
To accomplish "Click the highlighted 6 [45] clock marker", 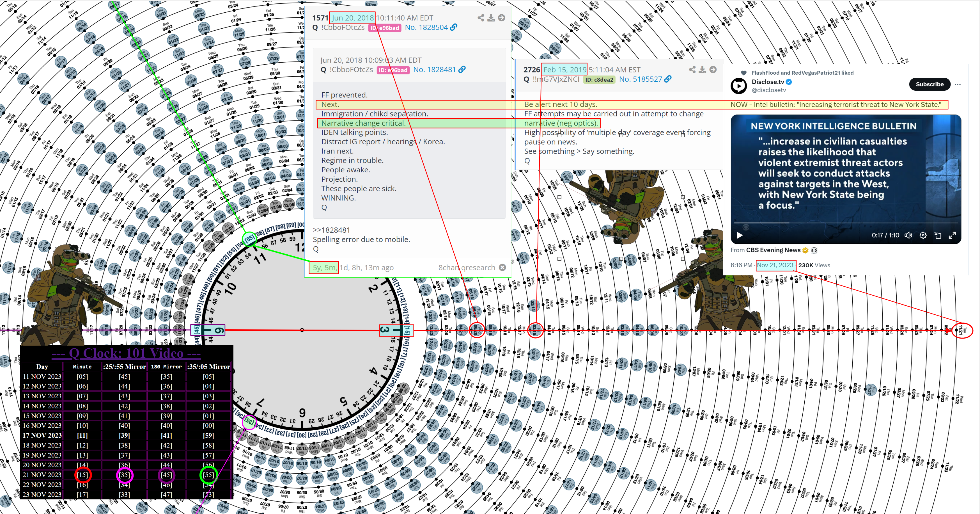I will point(208,330).
